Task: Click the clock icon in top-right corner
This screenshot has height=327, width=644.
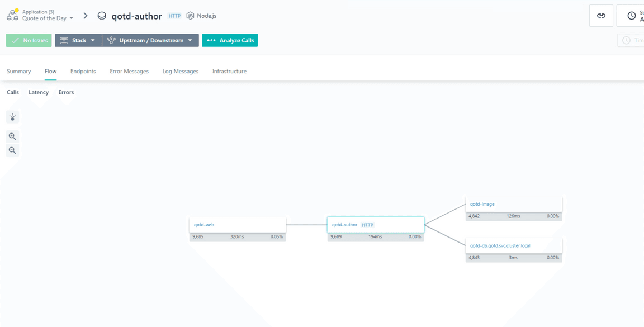Action: point(631,16)
